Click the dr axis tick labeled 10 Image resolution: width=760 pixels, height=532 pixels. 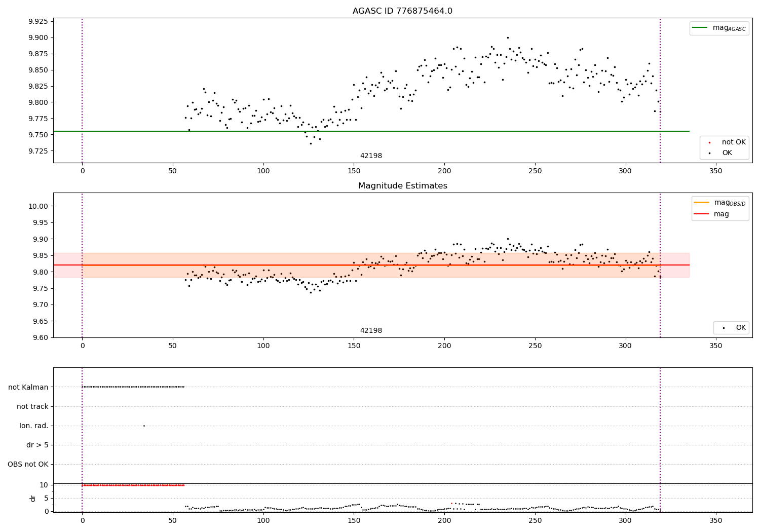(44, 485)
